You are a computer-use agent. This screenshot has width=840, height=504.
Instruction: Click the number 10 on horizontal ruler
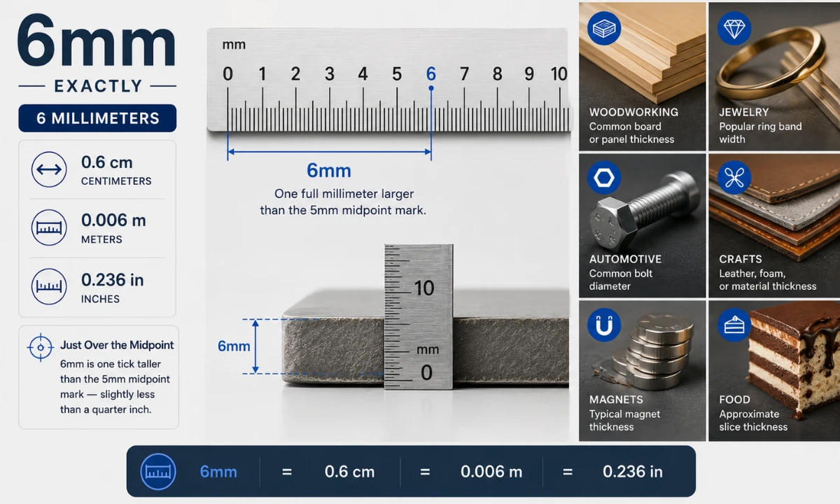[x=559, y=73]
